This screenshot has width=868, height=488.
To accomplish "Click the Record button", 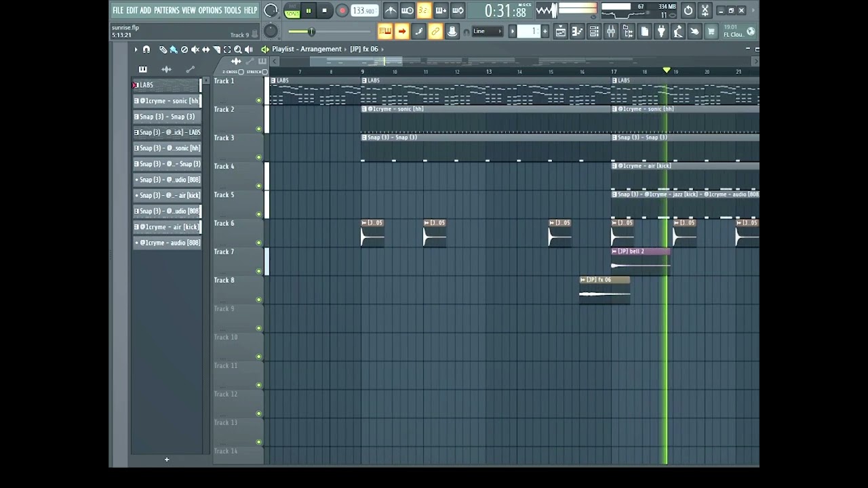I will coord(342,10).
